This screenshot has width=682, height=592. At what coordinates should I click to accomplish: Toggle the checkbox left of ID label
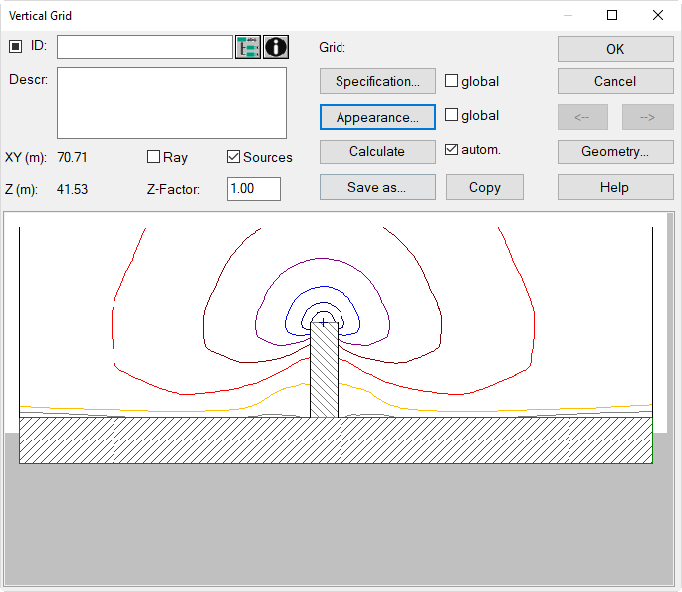(x=16, y=46)
